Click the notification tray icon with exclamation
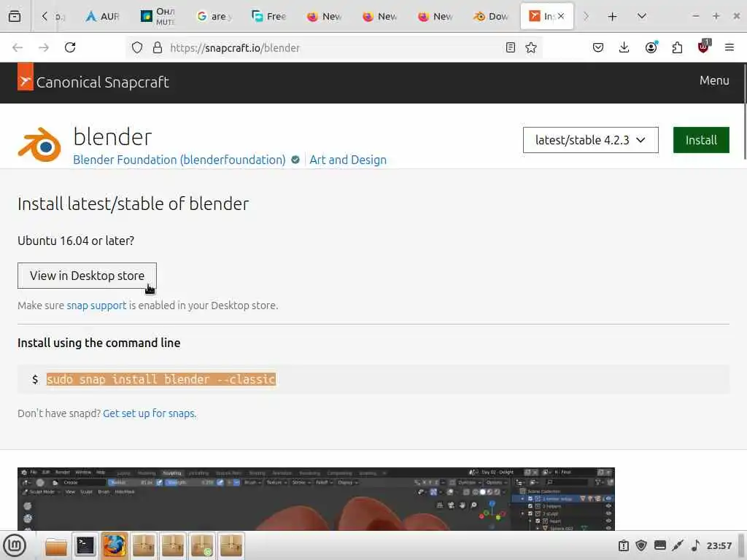The image size is (747, 560). [x=624, y=545]
